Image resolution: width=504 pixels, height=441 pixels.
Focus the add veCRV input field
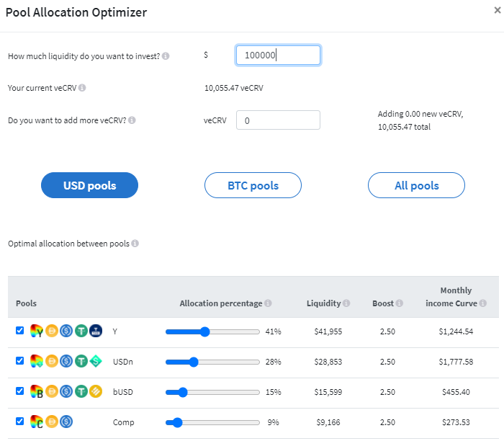click(x=278, y=120)
